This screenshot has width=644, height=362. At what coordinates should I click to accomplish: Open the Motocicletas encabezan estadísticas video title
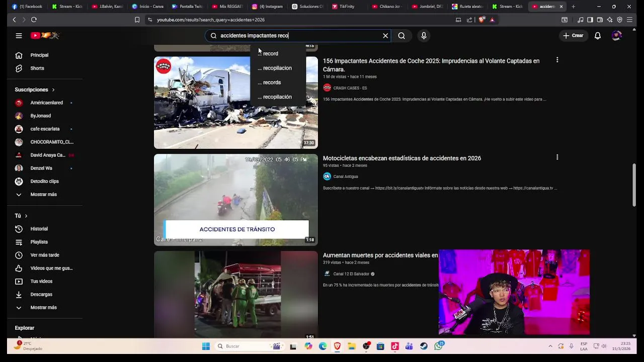pos(402,158)
